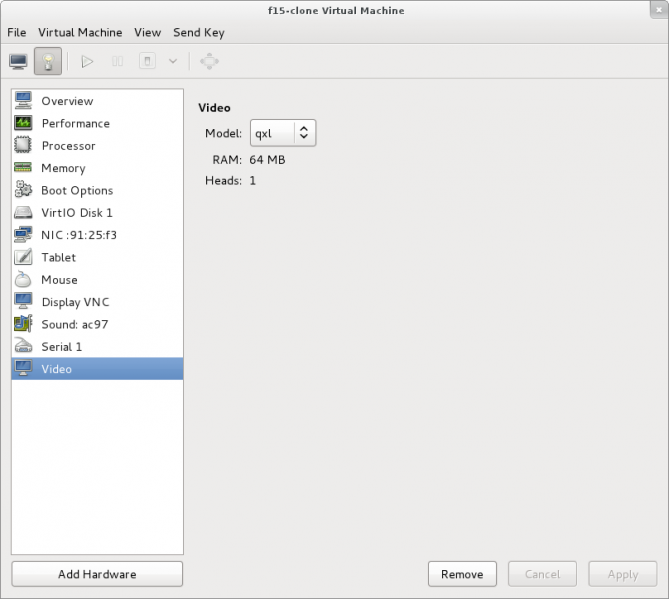Open the Send Key menu
669x599 pixels.
click(199, 32)
